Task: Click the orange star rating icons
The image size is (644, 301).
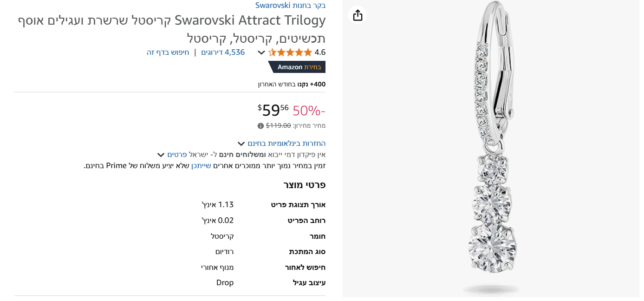Action: coord(290,52)
